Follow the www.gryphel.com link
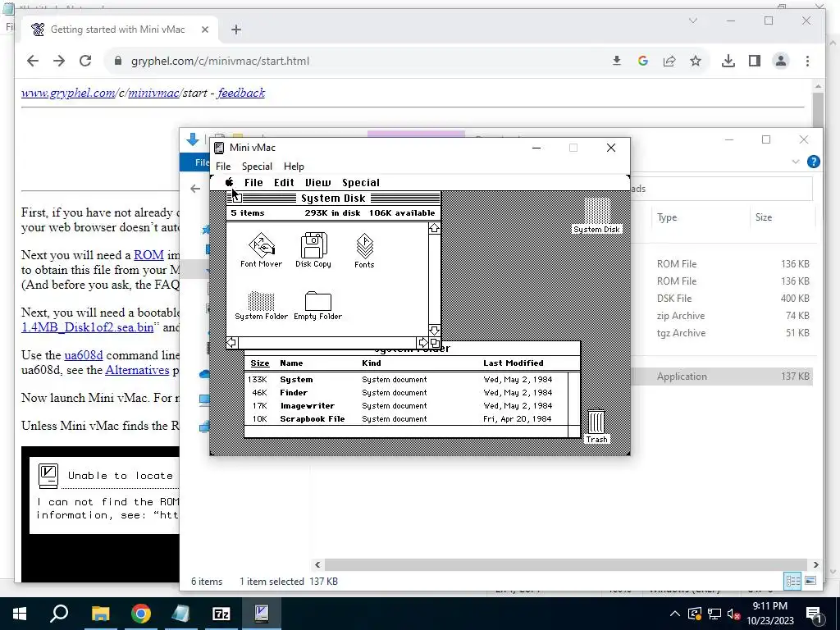This screenshot has width=840, height=630. [x=68, y=93]
